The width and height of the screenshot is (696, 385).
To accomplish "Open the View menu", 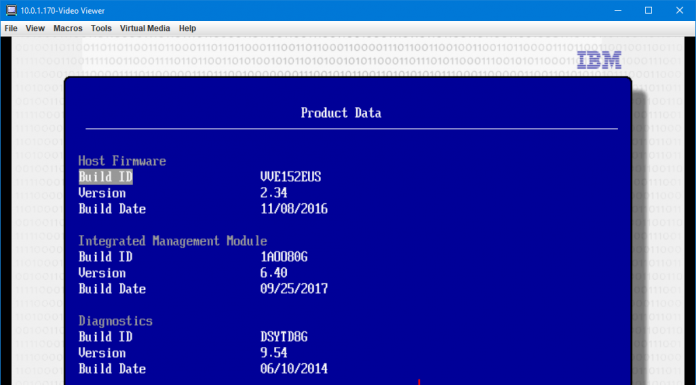I will pos(35,28).
